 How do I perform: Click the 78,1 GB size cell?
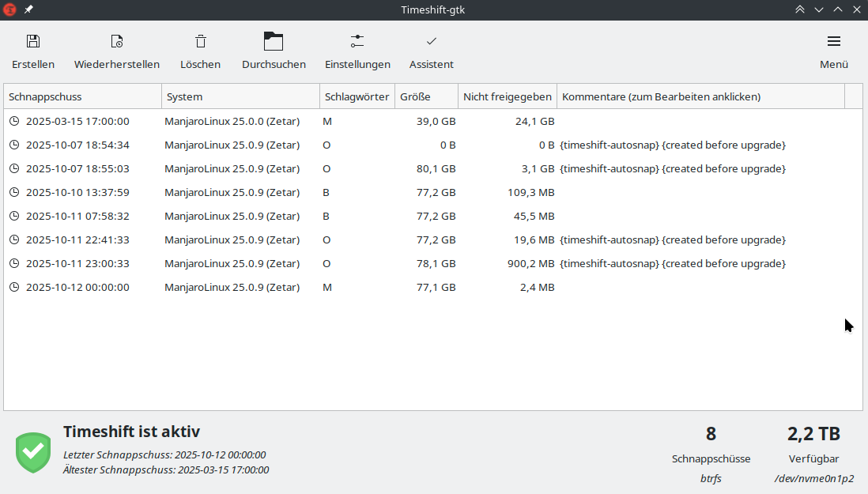pyautogui.click(x=436, y=263)
